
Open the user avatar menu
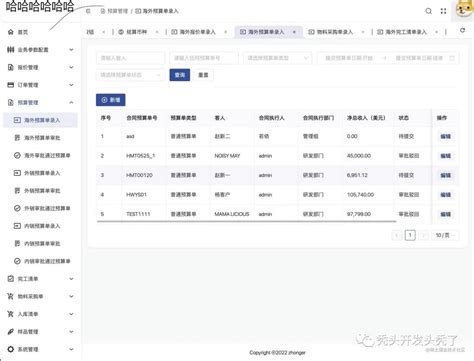pos(464,9)
